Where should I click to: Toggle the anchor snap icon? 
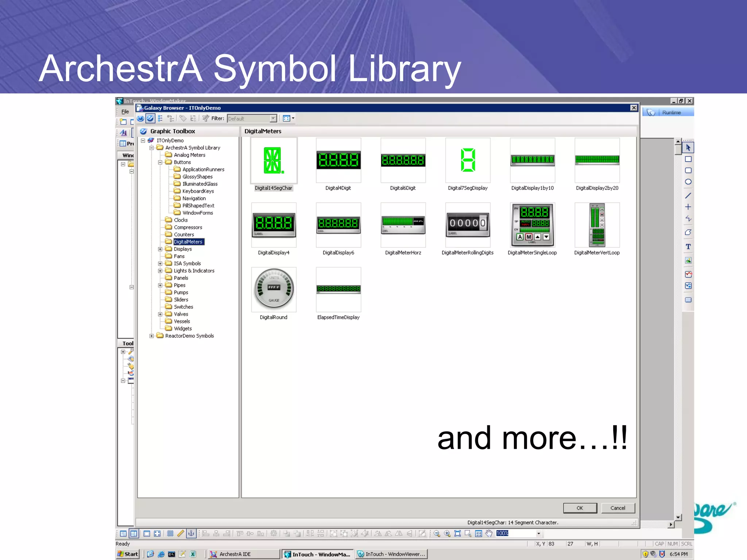191,533
